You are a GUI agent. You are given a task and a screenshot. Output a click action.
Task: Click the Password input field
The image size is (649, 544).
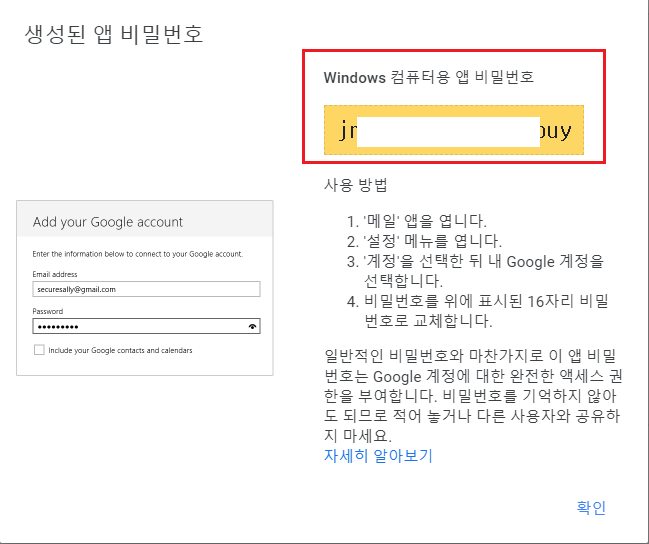[x=146, y=326]
